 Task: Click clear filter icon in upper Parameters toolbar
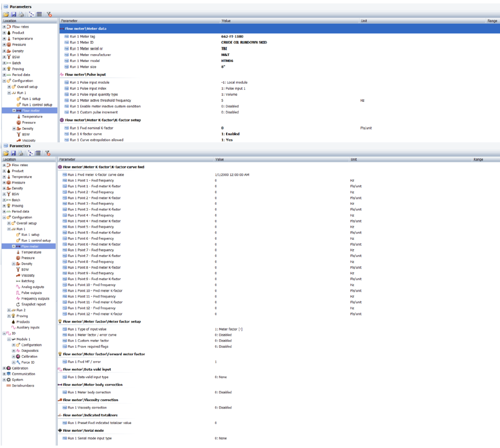click(49, 14)
